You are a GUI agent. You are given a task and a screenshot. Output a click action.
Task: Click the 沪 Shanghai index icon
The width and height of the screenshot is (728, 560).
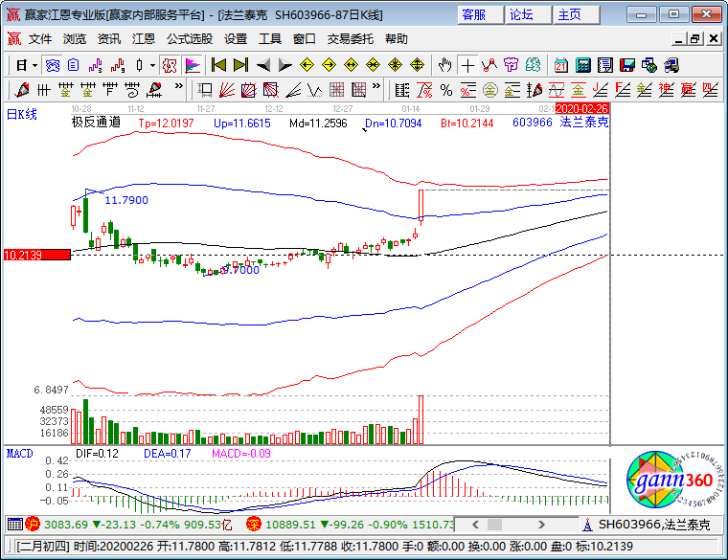[33, 525]
